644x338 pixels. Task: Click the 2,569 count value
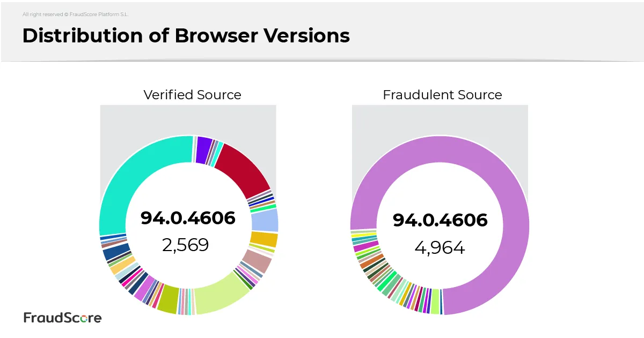point(185,245)
